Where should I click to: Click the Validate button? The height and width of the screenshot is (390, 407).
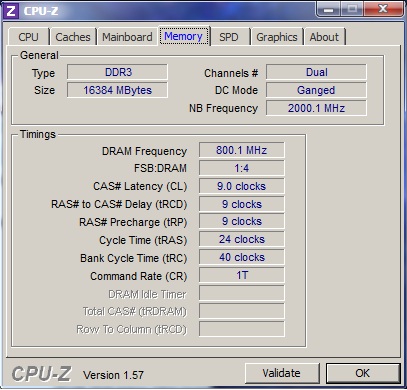pos(282,373)
